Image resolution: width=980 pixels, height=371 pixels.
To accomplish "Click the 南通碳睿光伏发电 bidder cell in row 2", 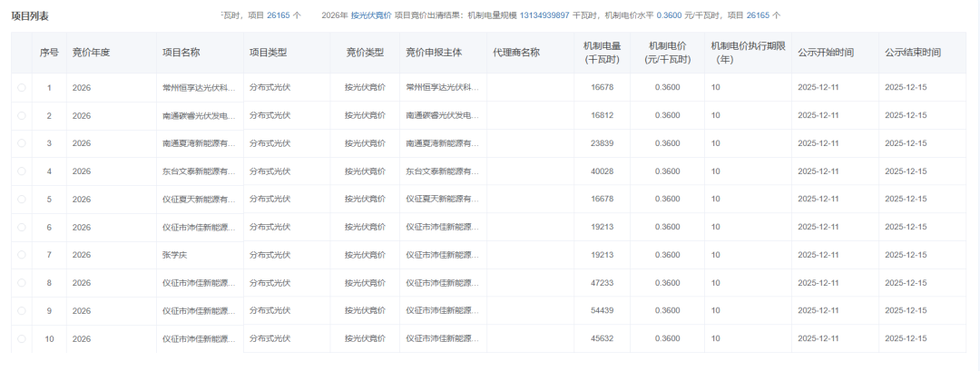I will point(442,115).
